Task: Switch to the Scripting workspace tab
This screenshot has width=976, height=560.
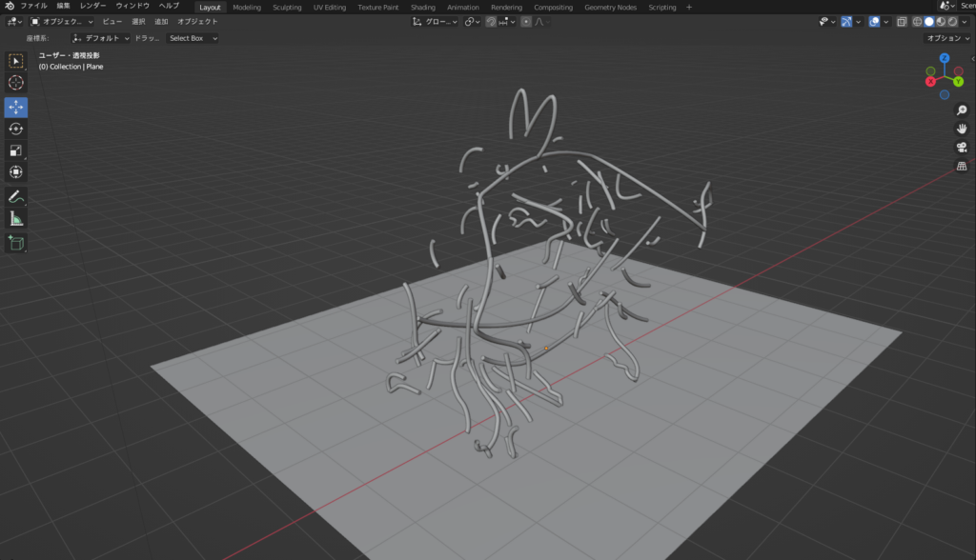Action: (x=661, y=8)
